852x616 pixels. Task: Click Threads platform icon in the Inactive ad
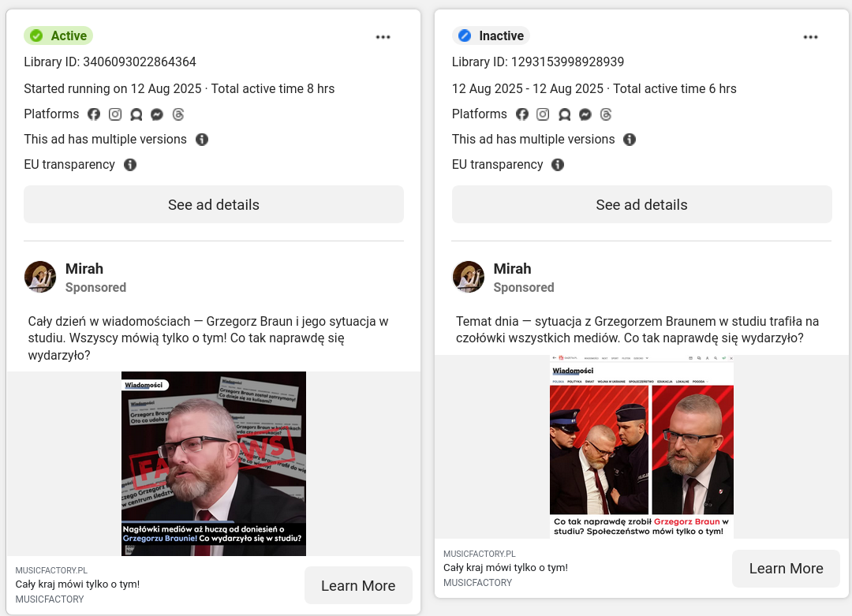pos(606,114)
